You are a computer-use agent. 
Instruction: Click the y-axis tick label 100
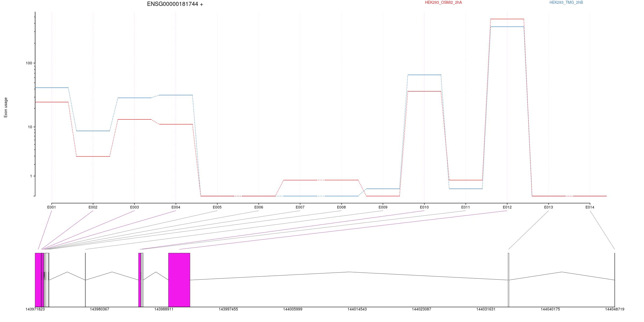(29, 63)
